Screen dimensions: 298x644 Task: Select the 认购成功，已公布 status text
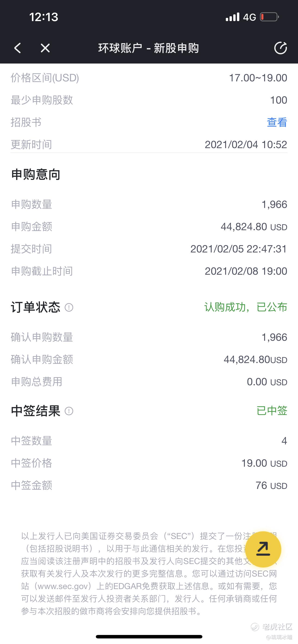[246, 307]
